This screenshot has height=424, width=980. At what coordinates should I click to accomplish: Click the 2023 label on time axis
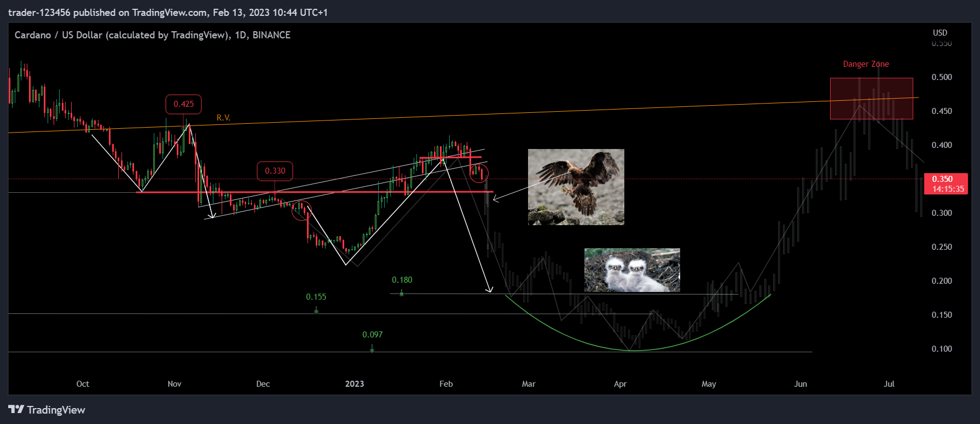pos(355,384)
